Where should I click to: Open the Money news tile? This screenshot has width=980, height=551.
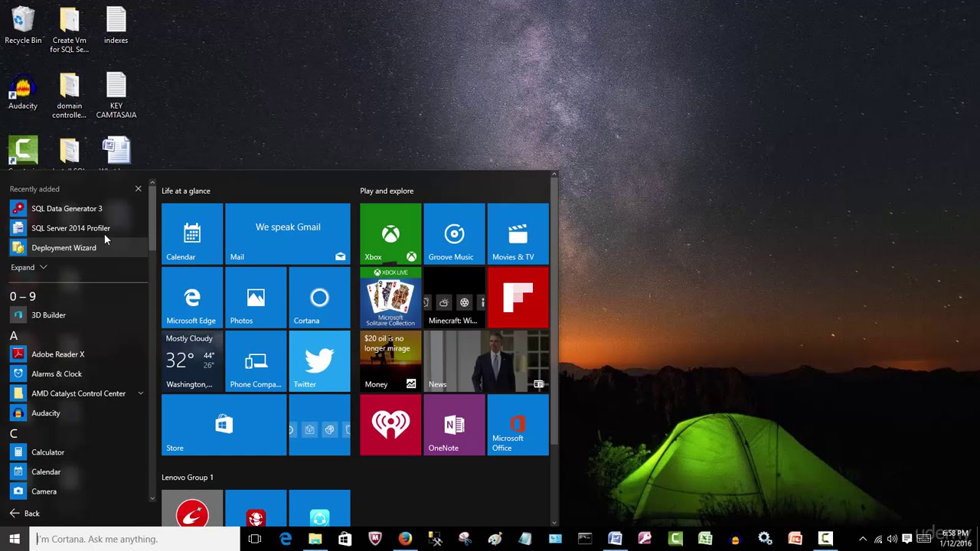pyautogui.click(x=390, y=361)
